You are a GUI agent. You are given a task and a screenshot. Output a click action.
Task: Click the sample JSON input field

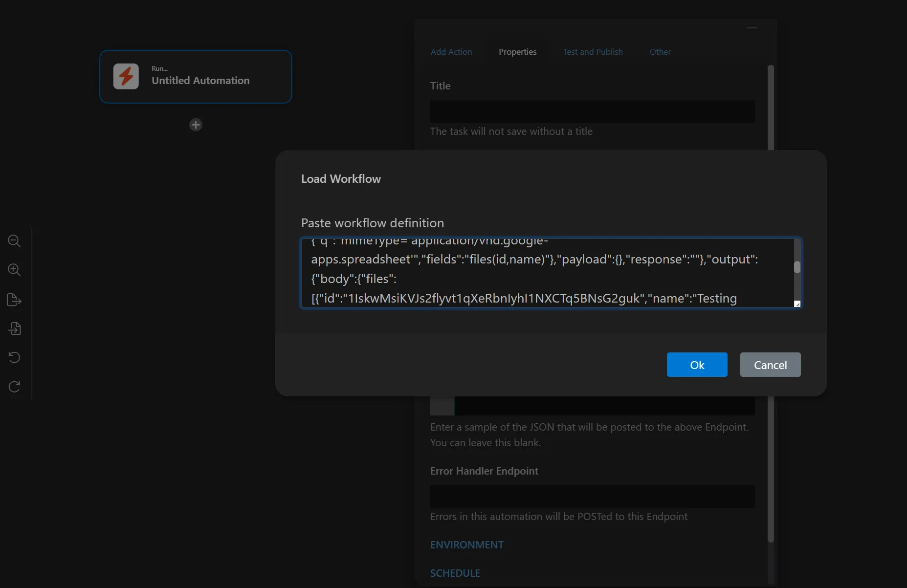(x=604, y=406)
